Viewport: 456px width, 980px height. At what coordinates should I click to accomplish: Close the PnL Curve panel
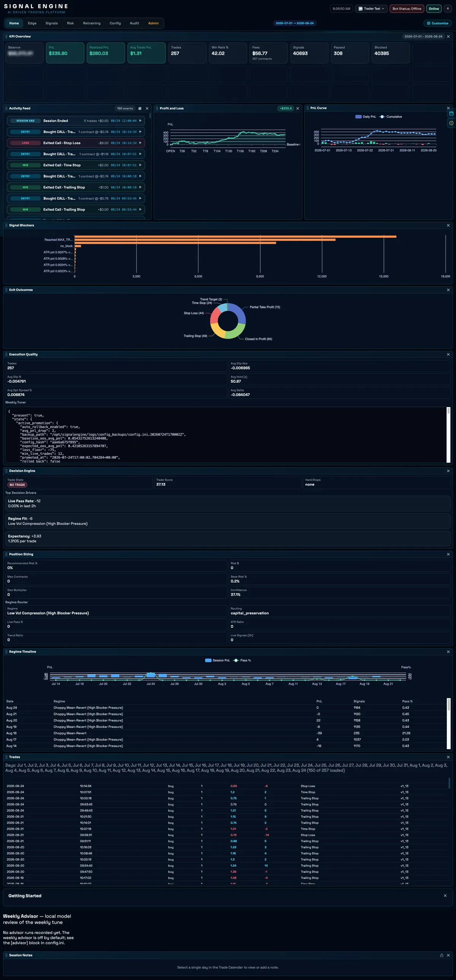coord(448,108)
